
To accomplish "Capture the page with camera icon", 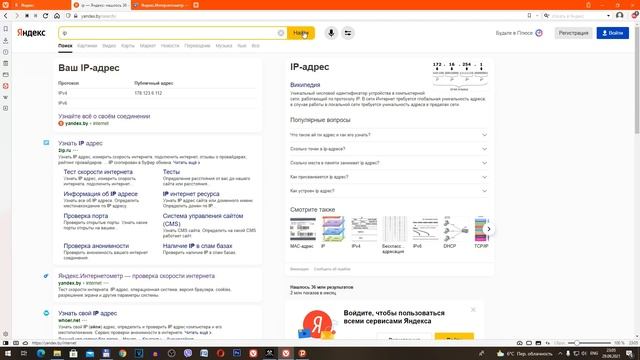I will (x=520, y=343).
